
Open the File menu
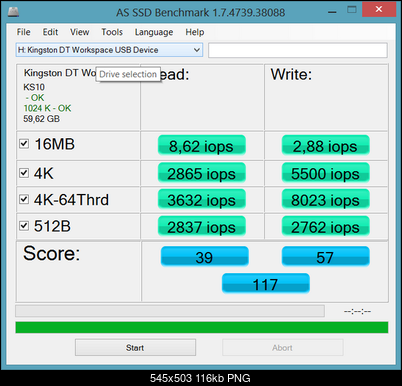(x=24, y=32)
